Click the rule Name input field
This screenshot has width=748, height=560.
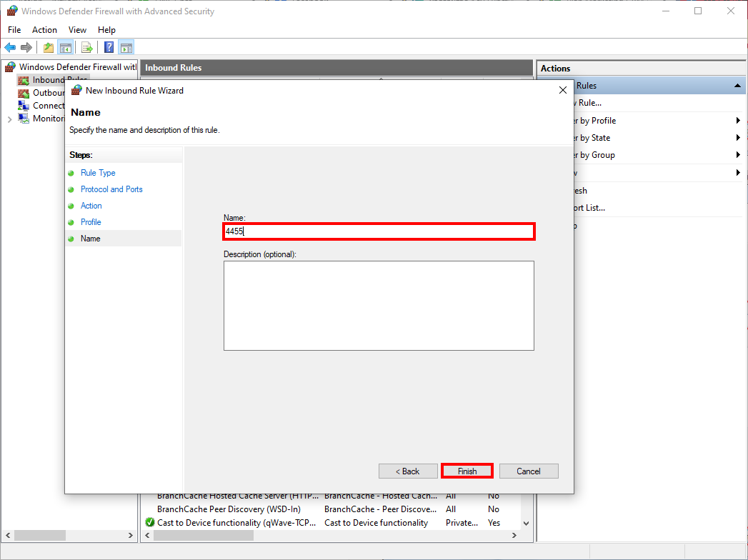(x=379, y=231)
